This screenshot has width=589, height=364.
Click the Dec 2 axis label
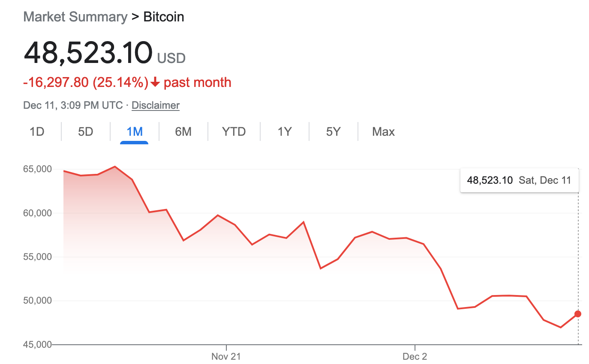click(x=415, y=356)
